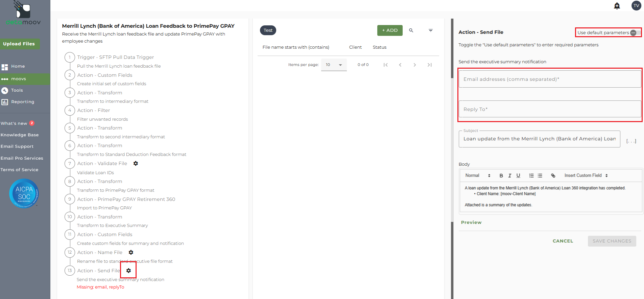The width and height of the screenshot is (644, 299).
Task: Click the Test button
Action: pyautogui.click(x=268, y=30)
